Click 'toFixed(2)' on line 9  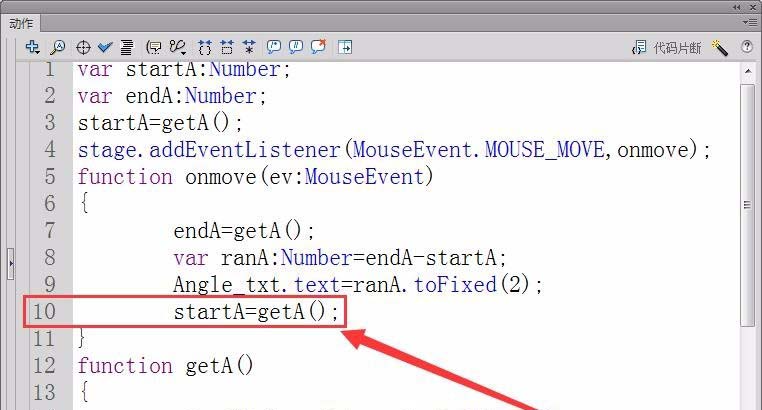pos(471,285)
